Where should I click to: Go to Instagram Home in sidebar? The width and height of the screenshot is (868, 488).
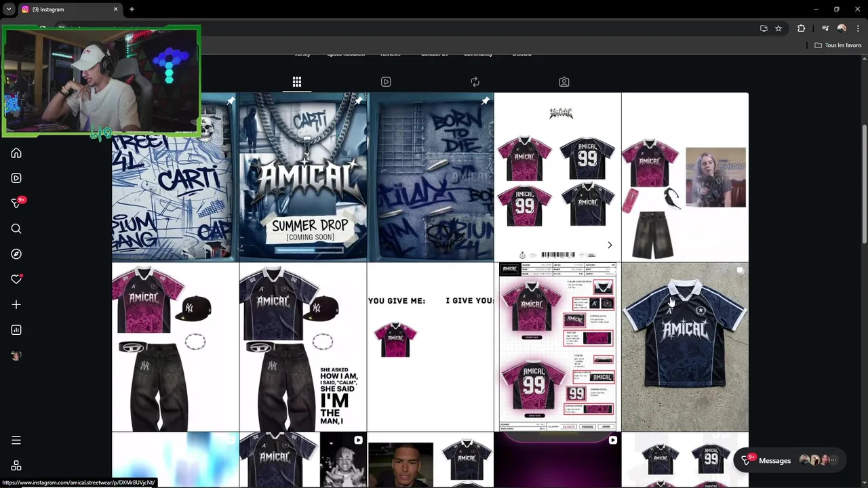(x=16, y=153)
